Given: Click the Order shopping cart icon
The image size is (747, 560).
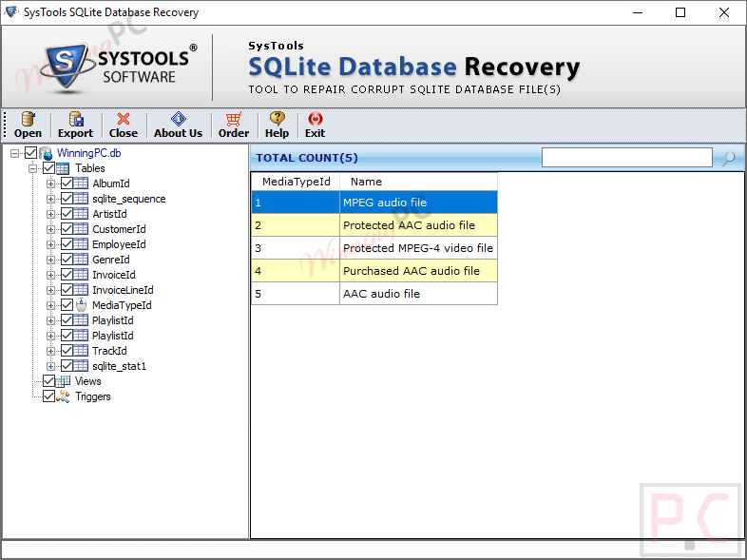Looking at the screenshot, I should tap(233, 120).
